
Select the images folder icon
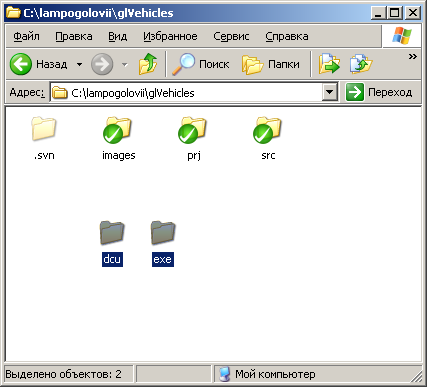pyautogui.click(x=117, y=130)
